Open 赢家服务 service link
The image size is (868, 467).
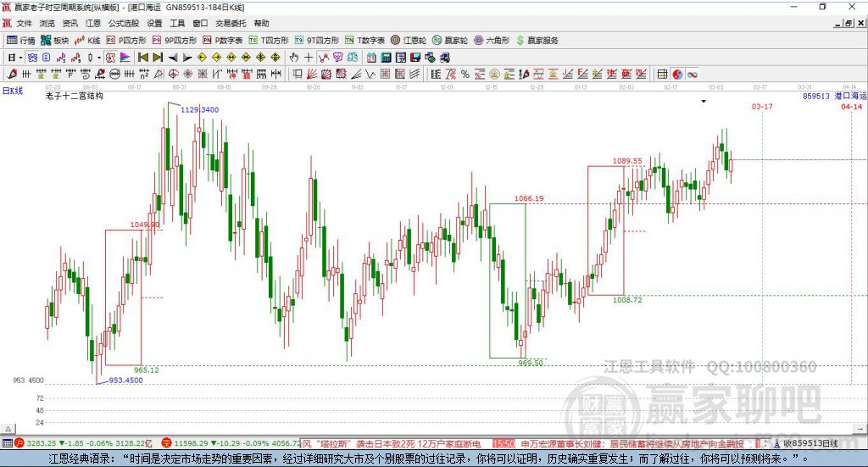click(x=537, y=41)
